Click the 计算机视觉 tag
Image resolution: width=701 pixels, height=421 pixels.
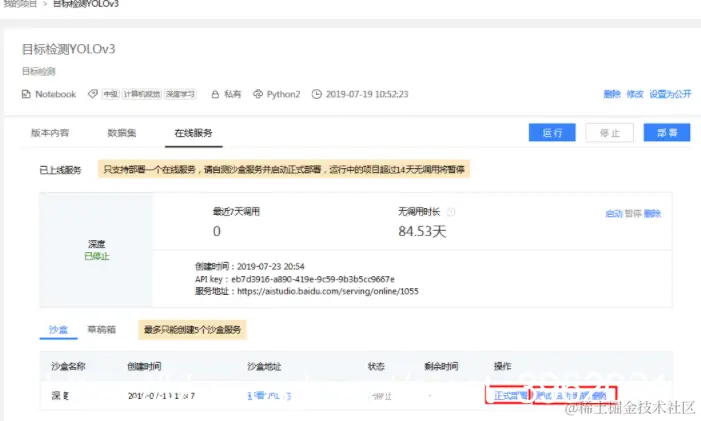pos(142,94)
